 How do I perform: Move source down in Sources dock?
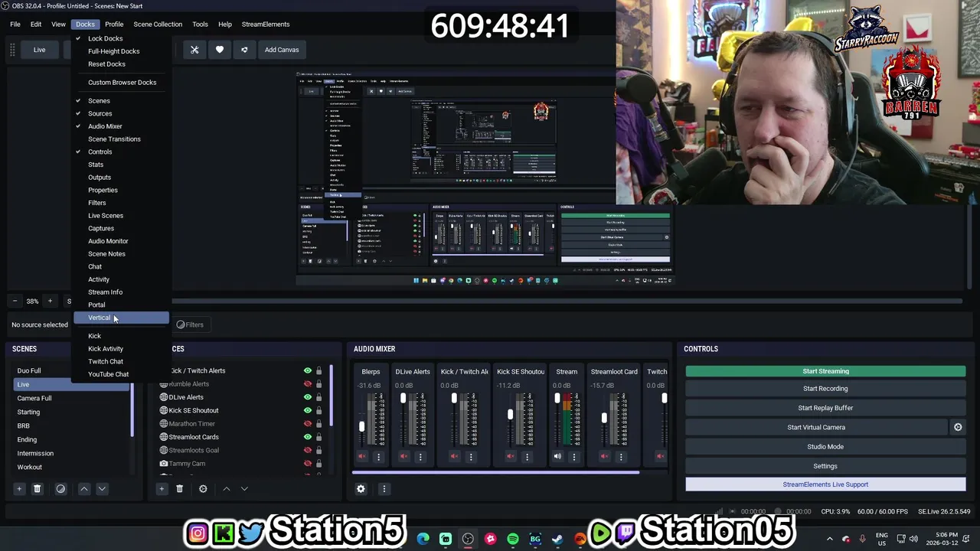(244, 489)
